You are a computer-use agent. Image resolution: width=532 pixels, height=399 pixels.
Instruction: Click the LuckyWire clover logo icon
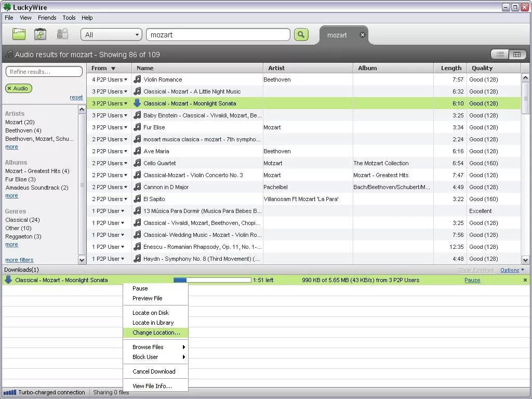[7, 7]
